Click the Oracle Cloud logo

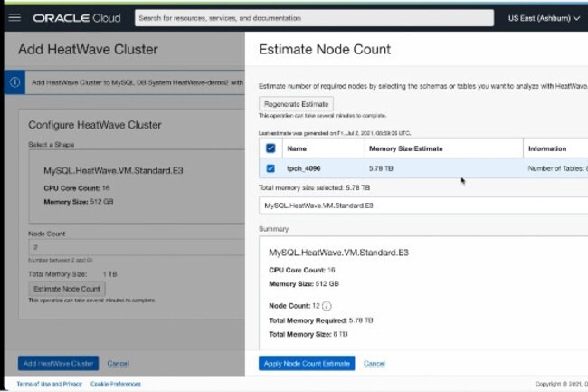coord(77,18)
